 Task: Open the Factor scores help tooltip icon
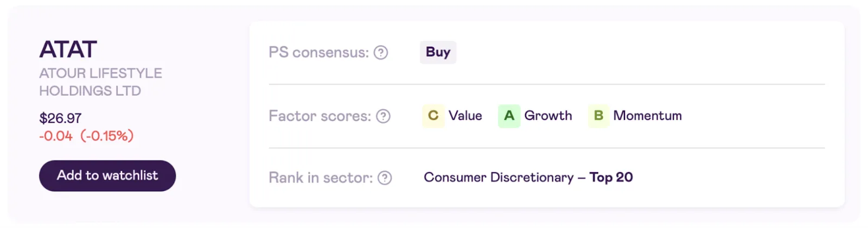[x=384, y=116]
